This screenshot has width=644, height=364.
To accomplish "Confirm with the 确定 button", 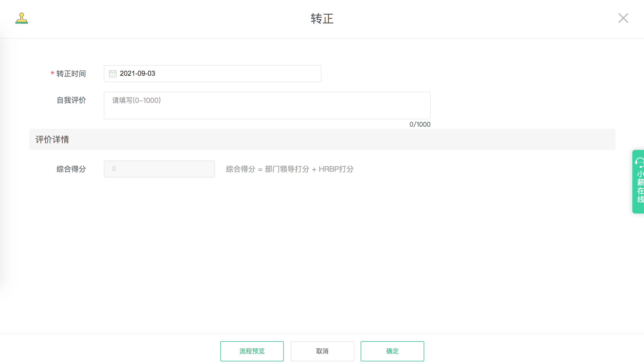I will point(392,351).
